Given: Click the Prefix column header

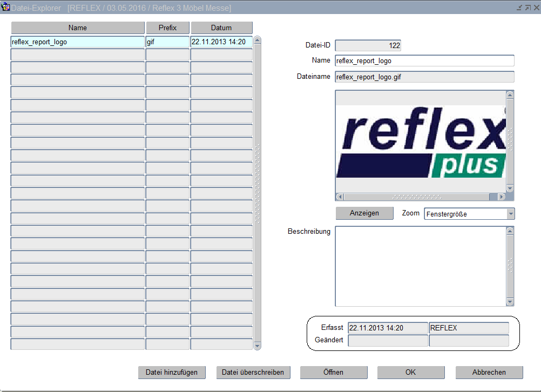Looking at the screenshot, I should [x=167, y=28].
